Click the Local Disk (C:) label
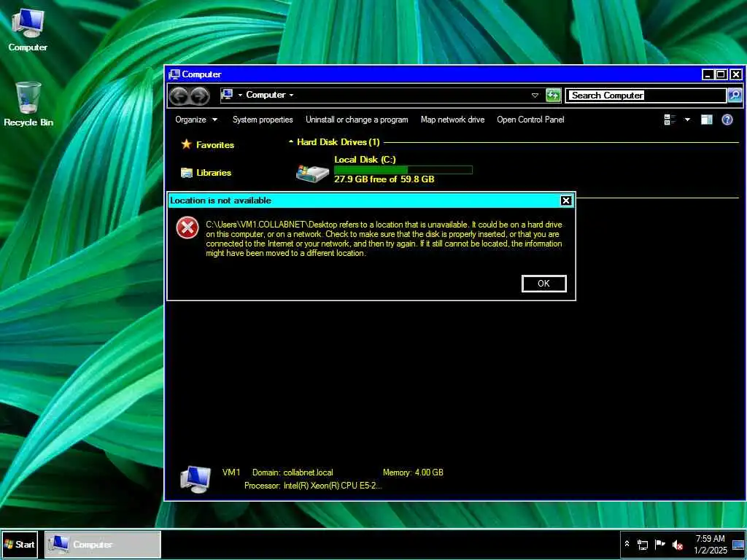This screenshot has width=747, height=560. (x=365, y=160)
